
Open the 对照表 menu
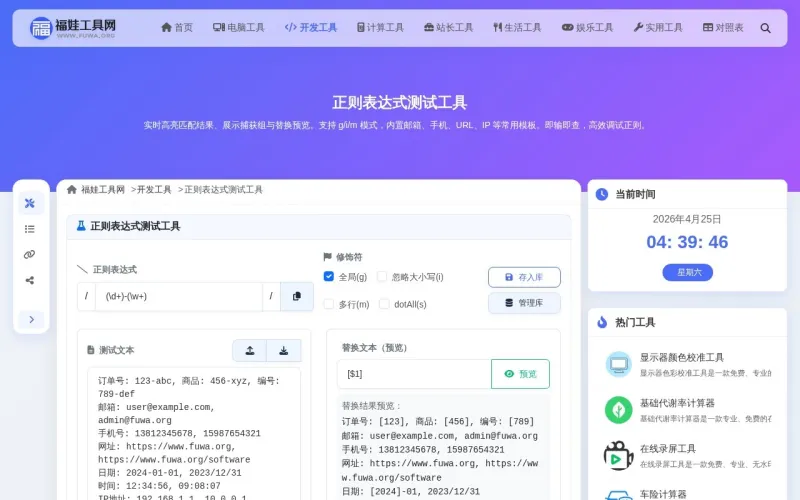click(x=723, y=28)
